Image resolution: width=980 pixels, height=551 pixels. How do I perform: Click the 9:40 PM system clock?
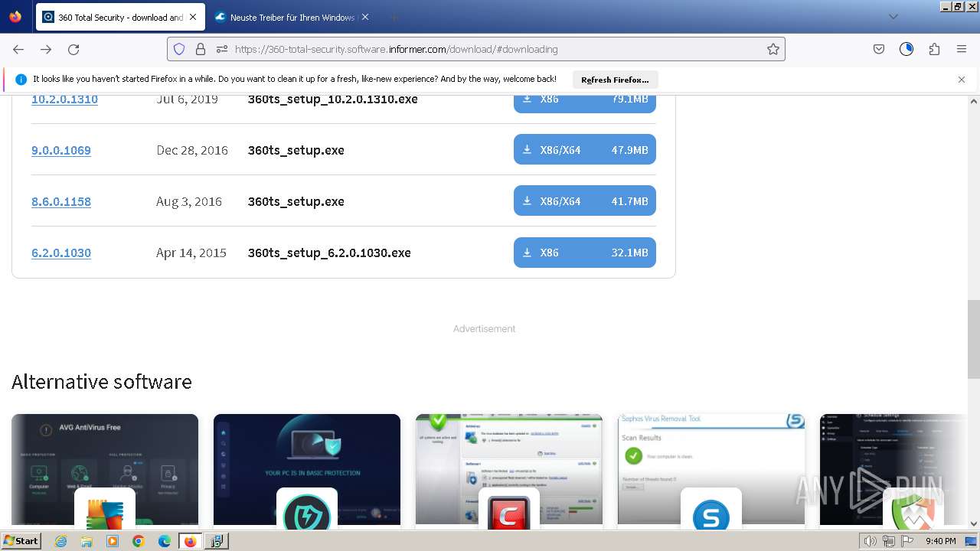point(940,541)
